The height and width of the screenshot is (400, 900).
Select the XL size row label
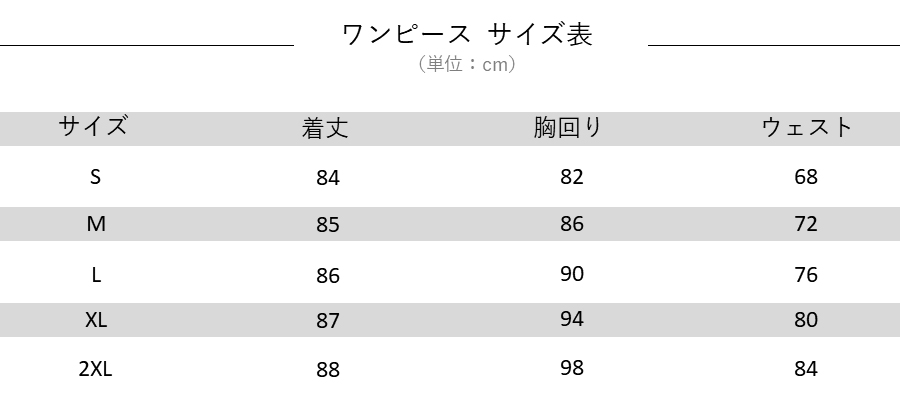pyautogui.click(x=96, y=320)
